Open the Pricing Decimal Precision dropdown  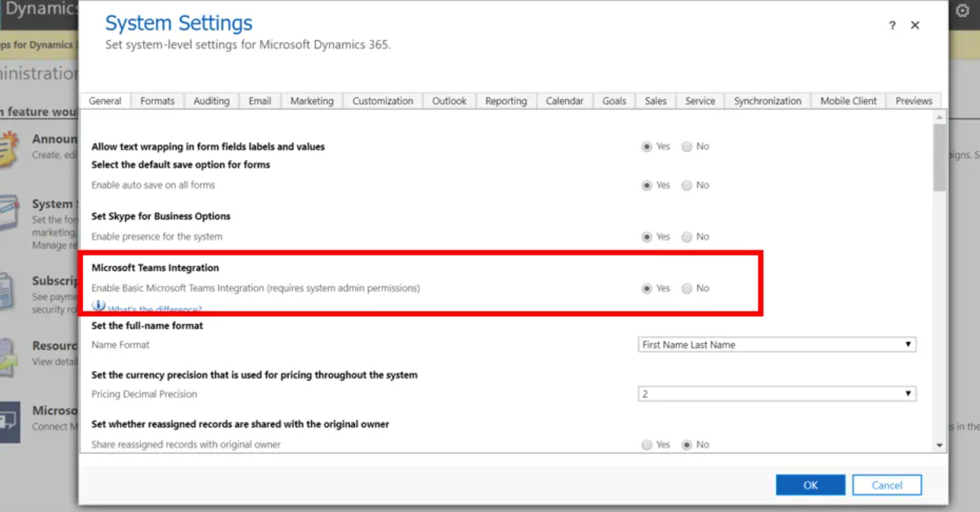777,394
